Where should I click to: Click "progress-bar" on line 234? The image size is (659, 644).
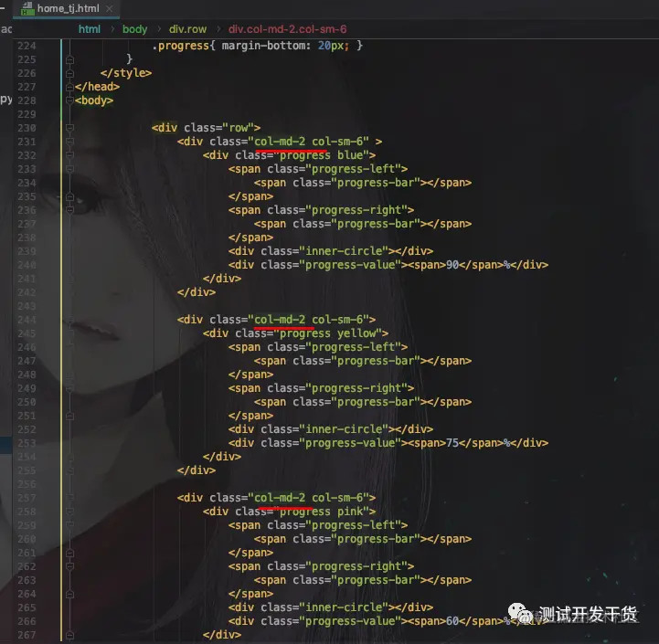(376, 183)
